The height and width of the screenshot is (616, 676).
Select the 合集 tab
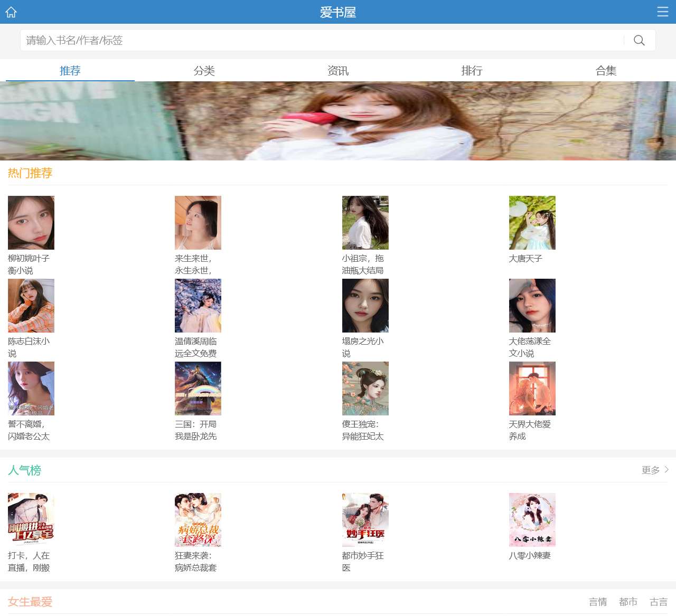coord(606,71)
